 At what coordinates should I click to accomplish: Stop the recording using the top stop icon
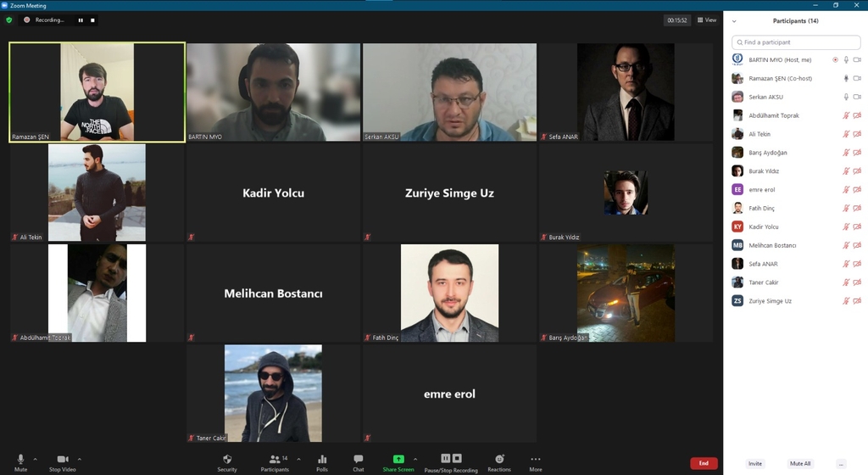(92, 20)
